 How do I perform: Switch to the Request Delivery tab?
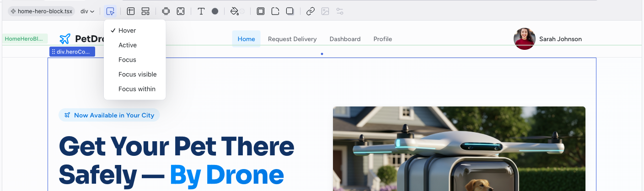(x=292, y=39)
